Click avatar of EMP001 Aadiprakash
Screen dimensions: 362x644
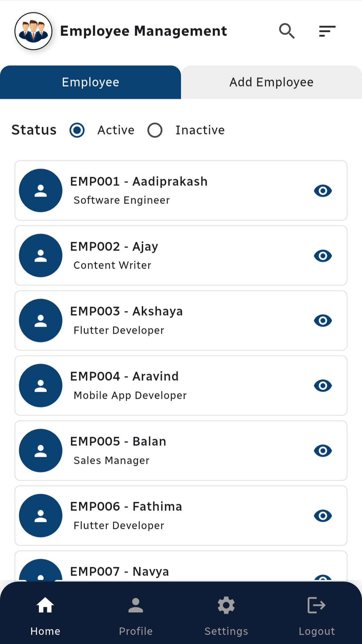point(41,191)
